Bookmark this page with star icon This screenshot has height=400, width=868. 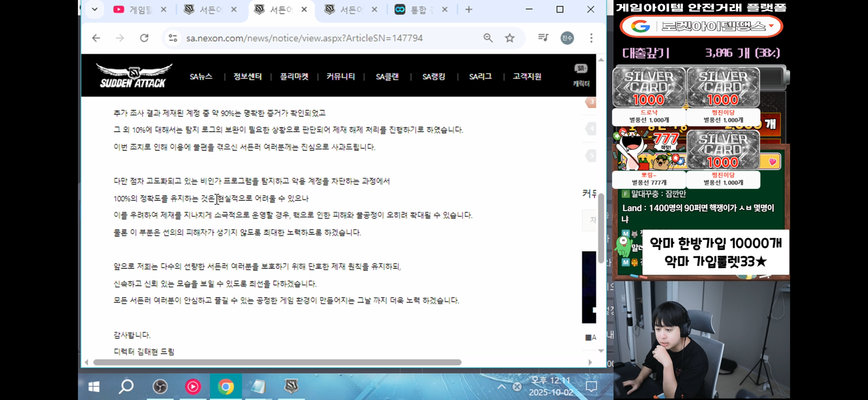(509, 38)
